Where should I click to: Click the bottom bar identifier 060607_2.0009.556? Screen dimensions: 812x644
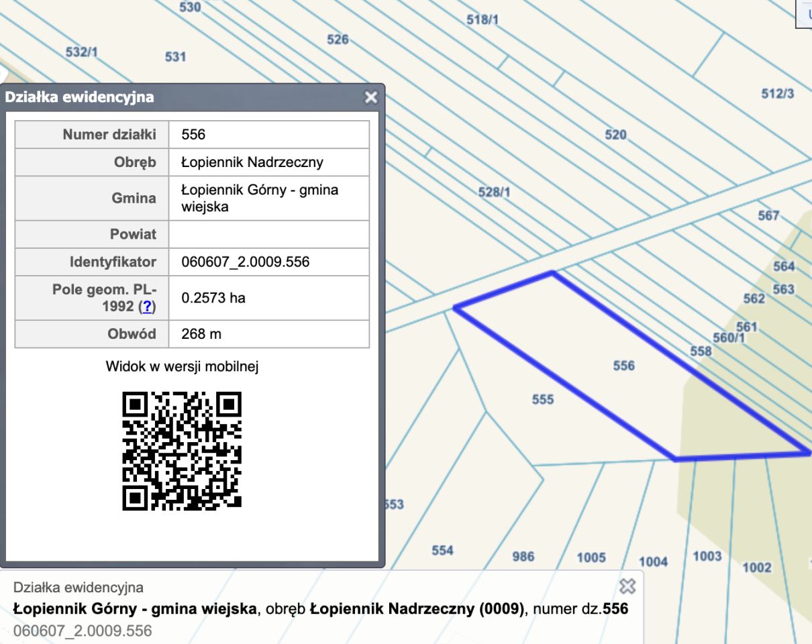click(x=83, y=631)
